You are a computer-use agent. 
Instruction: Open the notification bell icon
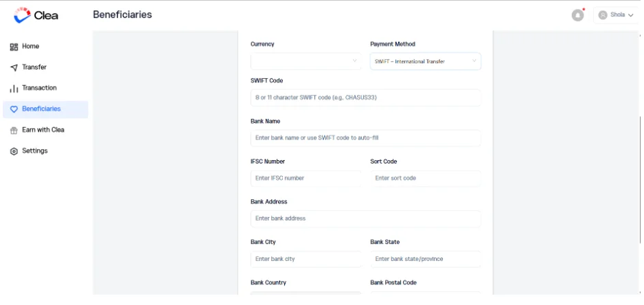tap(577, 15)
